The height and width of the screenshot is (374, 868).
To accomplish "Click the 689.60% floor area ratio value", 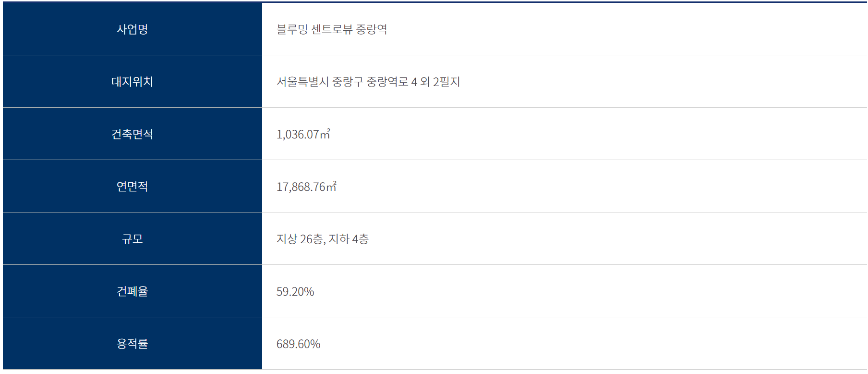I will [x=298, y=344].
